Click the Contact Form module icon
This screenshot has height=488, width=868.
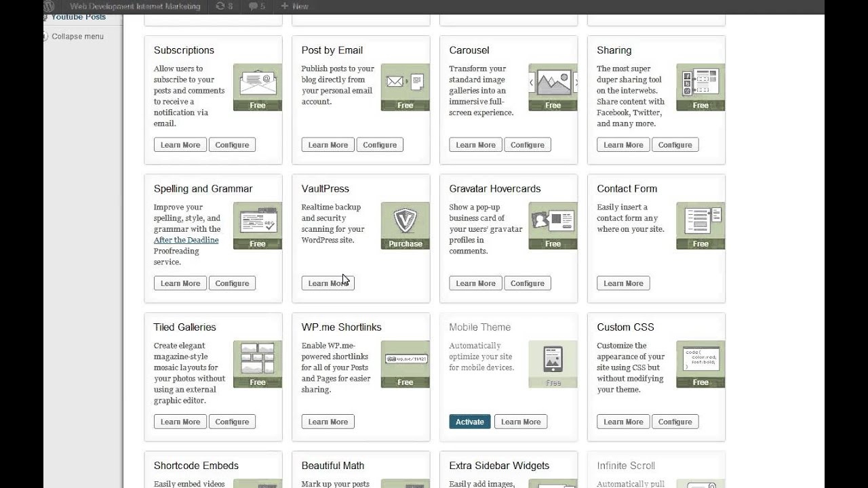[x=701, y=226]
